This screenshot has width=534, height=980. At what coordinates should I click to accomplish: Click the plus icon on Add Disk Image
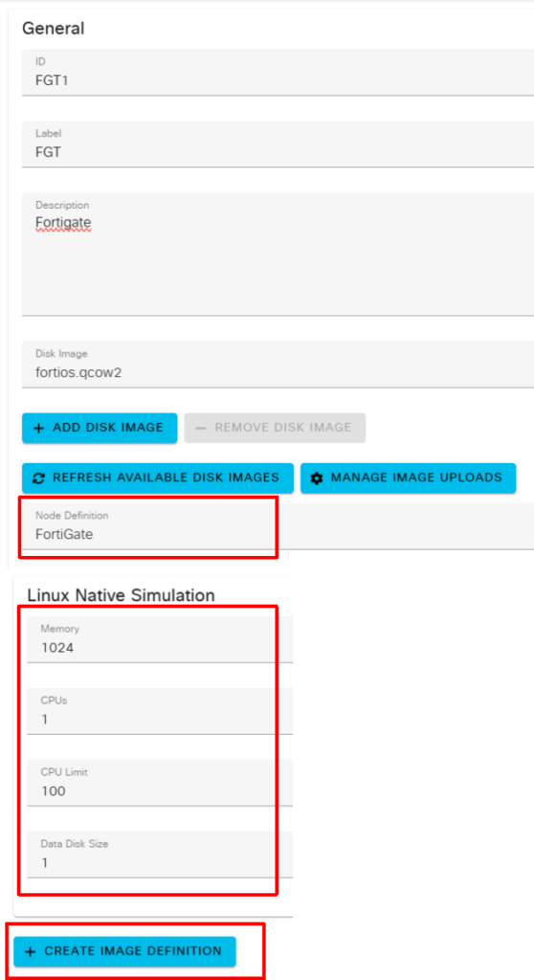point(39,428)
